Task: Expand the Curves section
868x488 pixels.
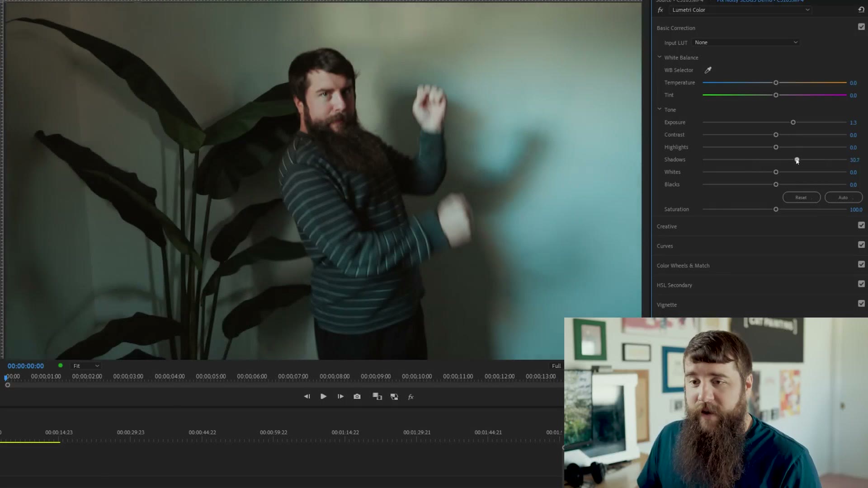Action: click(665, 246)
